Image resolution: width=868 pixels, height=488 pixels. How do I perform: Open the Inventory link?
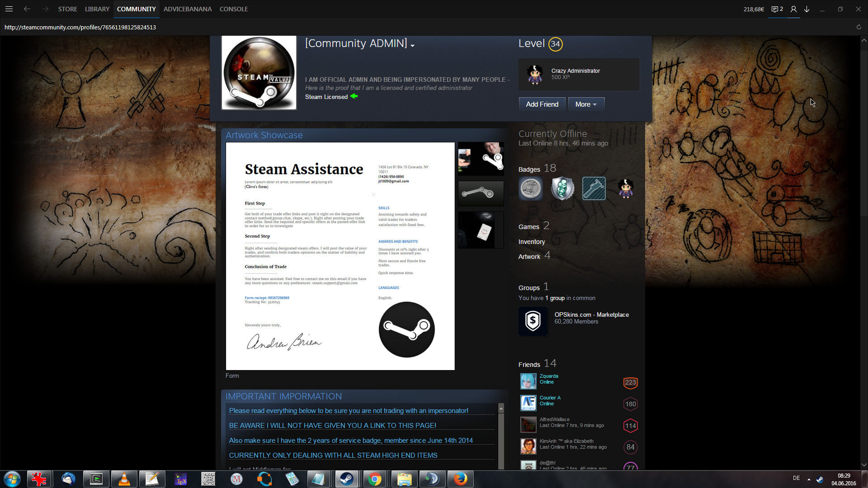pos(532,242)
